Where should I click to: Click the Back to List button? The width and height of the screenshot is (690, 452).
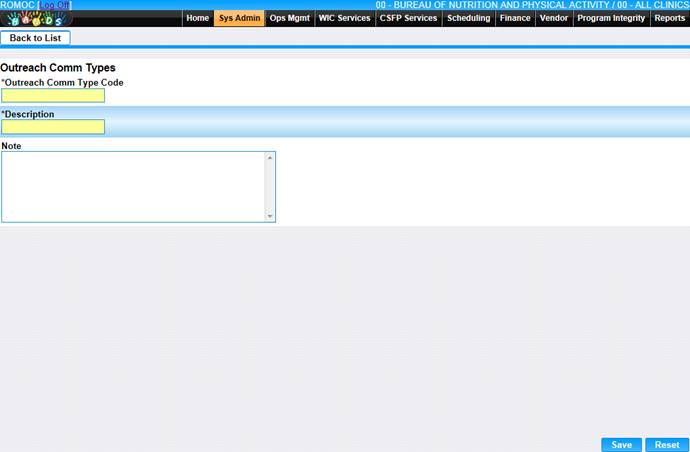pyautogui.click(x=35, y=38)
